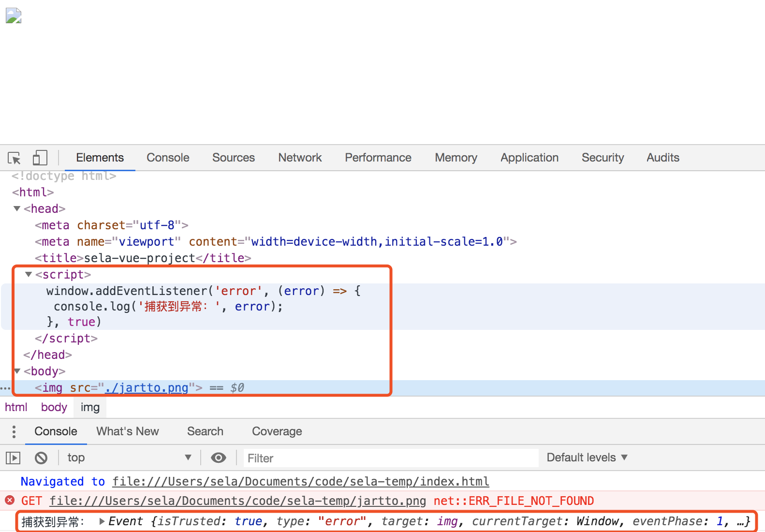
Task: Select the body breadcrumb item
Action: tap(54, 407)
